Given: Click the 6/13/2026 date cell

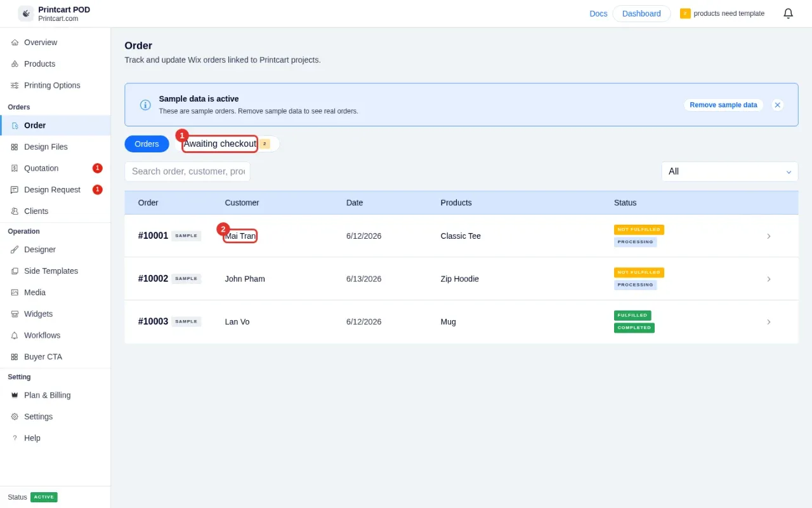Looking at the screenshot, I should point(364,279).
